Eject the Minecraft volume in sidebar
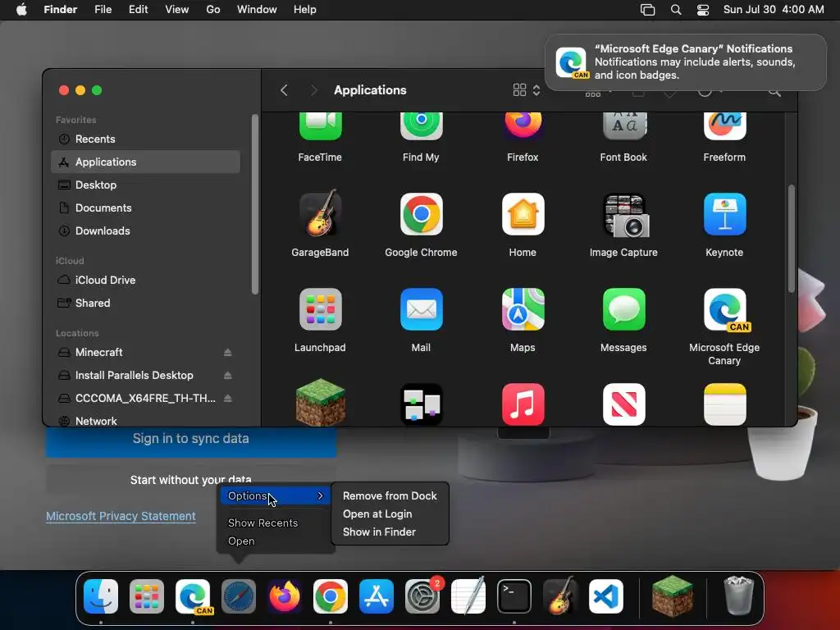 pyautogui.click(x=228, y=353)
